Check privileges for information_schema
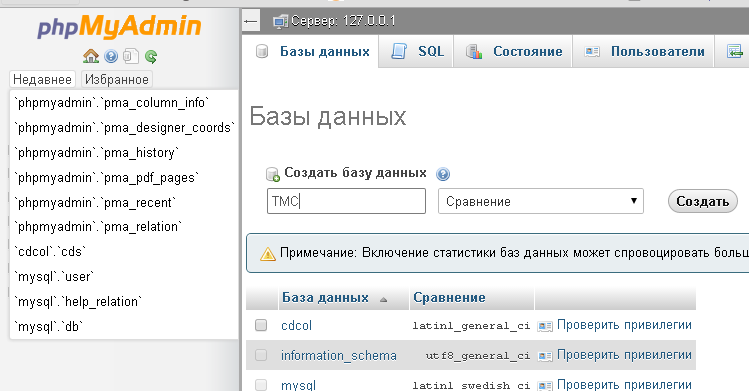The width and height of the screenshot is (749, 391). [x=624, y=355]
